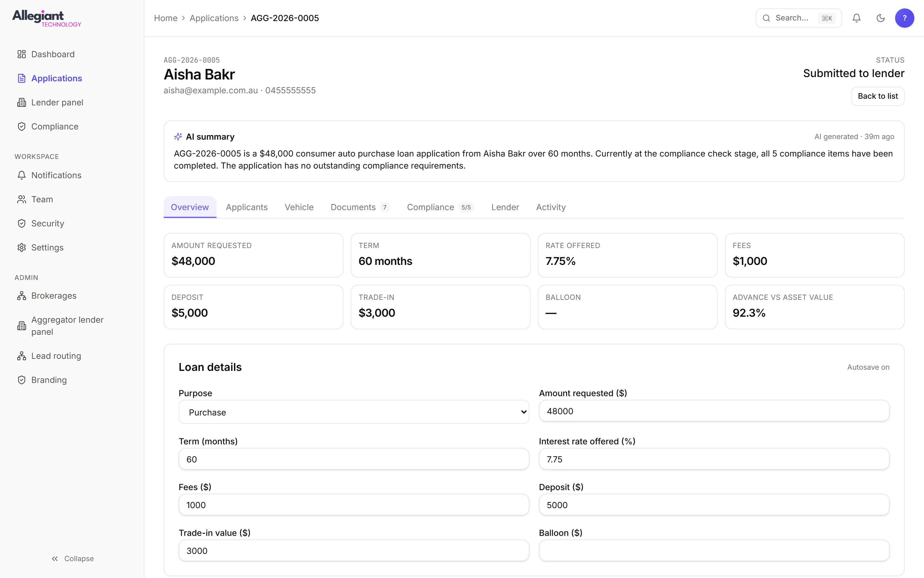Click the Aggregator lender panel building icon

point(22,326)
